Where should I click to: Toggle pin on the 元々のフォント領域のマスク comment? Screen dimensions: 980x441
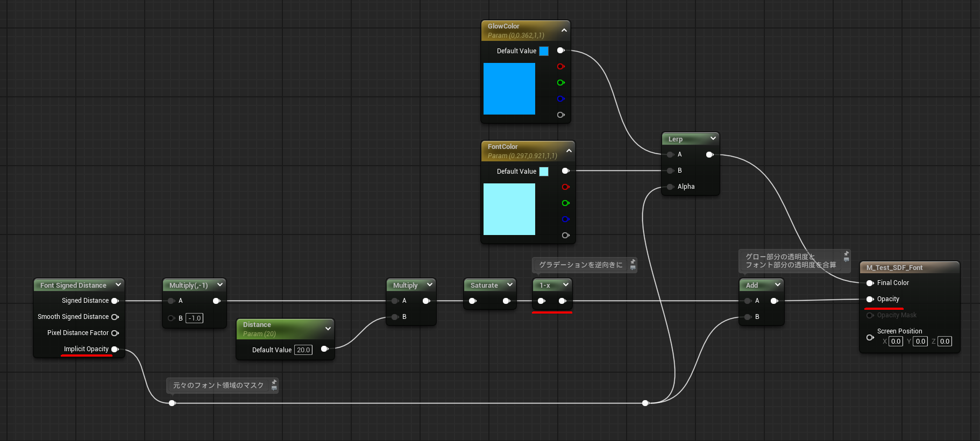coord(274,382)
